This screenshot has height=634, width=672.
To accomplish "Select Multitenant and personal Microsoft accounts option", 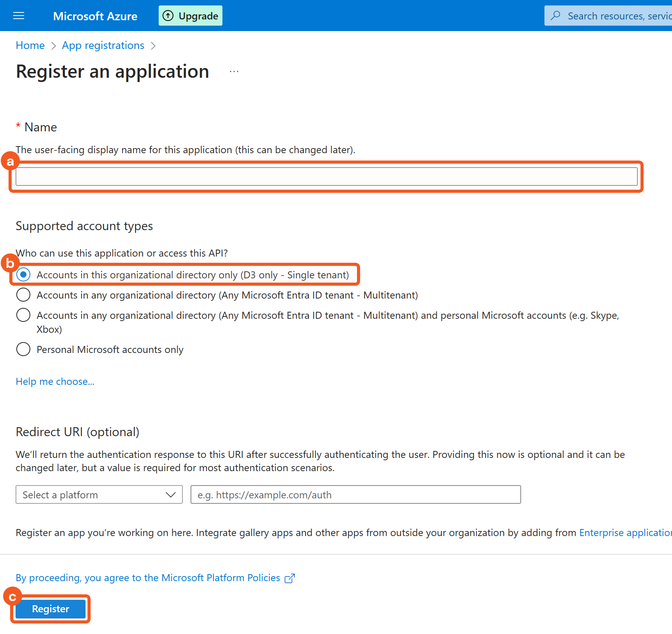I will pyautogui.click(x=23, y=315).
